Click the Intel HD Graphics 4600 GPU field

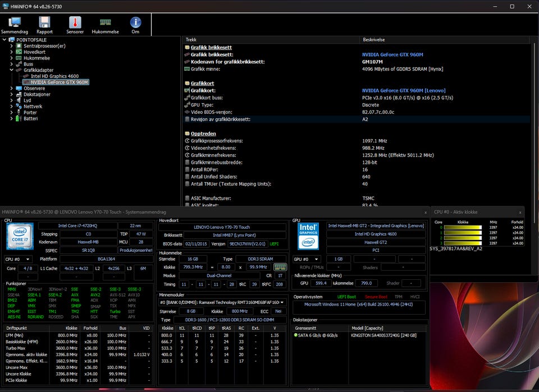pos(376,234)
